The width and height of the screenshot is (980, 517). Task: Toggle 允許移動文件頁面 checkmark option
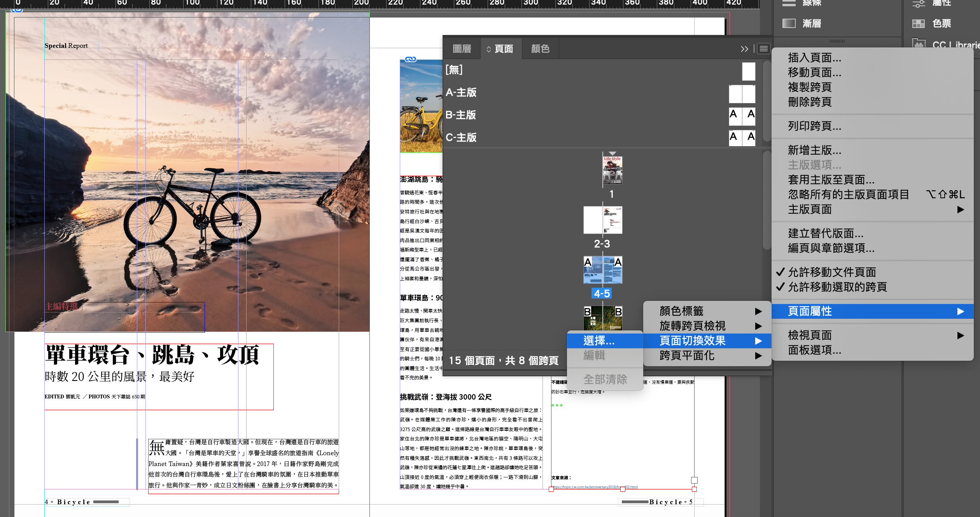click(832, 272)
